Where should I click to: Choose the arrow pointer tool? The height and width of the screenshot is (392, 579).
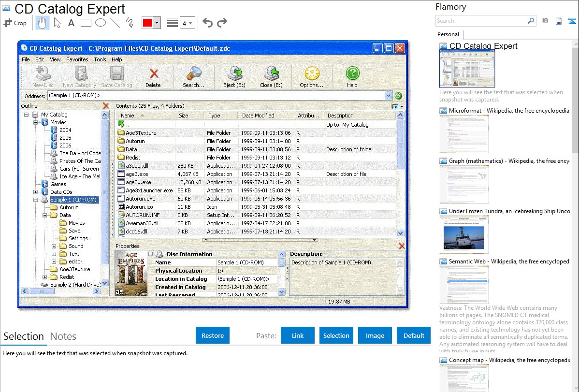click(x=57, y=23)
